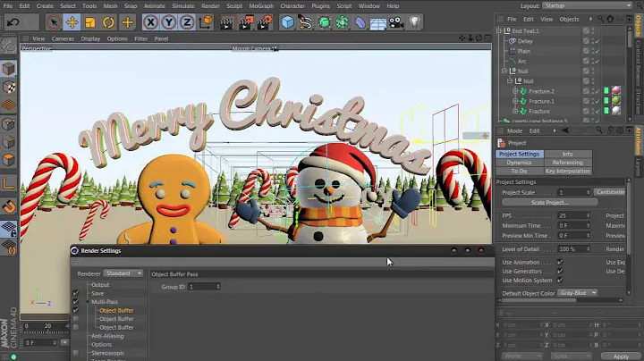This screenshot has height=361, width=644.
Task: Open the viewport Filter menu
Action: [x=141, y=38]
